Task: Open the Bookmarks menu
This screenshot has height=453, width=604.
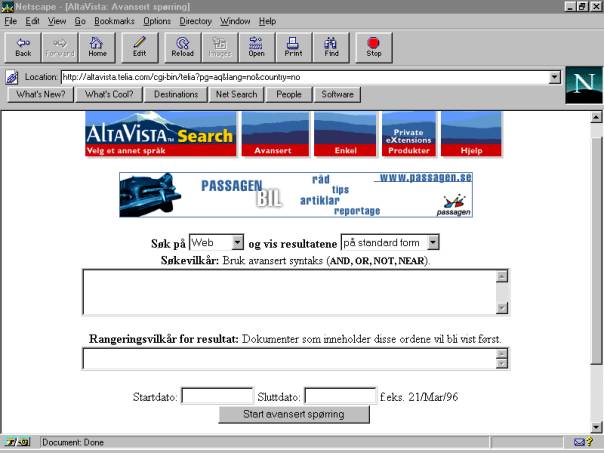Action: click(x=114, y=21)
